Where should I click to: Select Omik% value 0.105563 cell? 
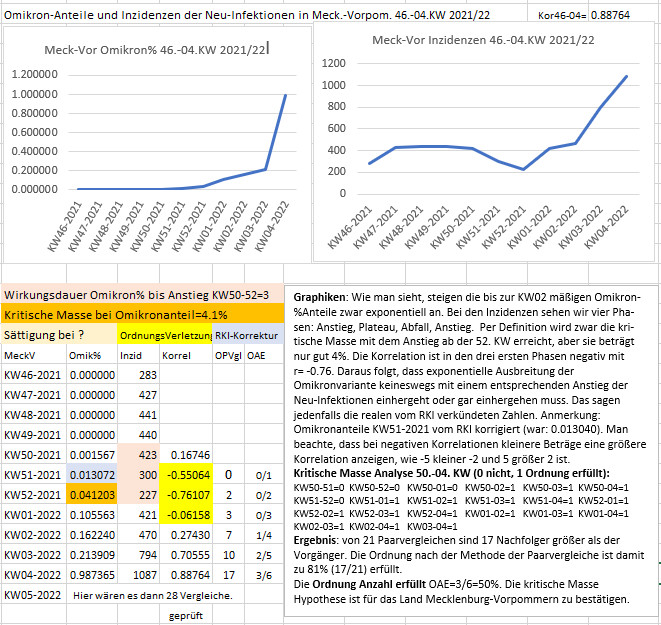[92, 515]
